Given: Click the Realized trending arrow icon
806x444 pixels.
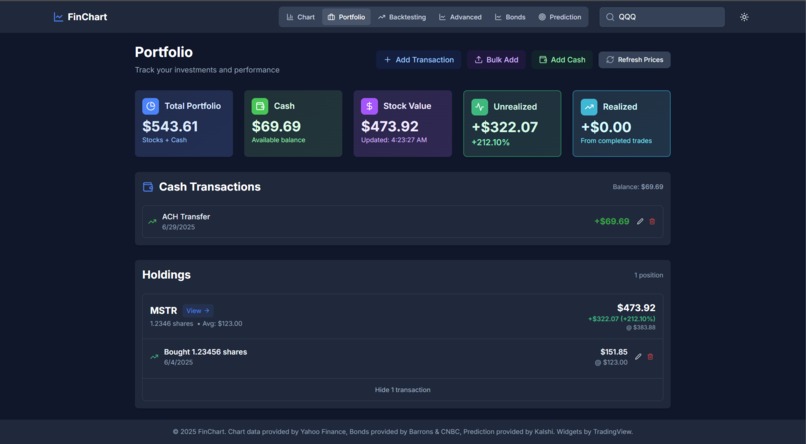Looking at the screenshot, I should pyautogui.click(x=589, y=107).
